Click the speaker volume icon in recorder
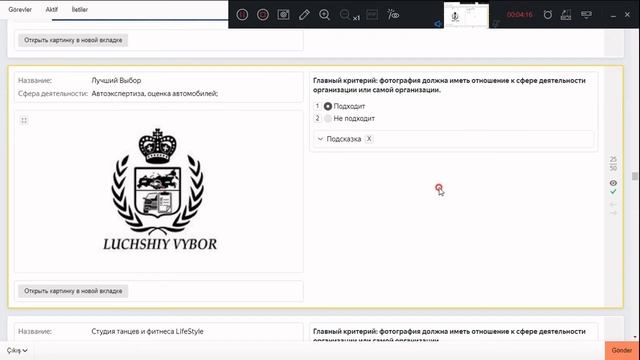Screen dimensions: 640x360 (x=438, y=24)
